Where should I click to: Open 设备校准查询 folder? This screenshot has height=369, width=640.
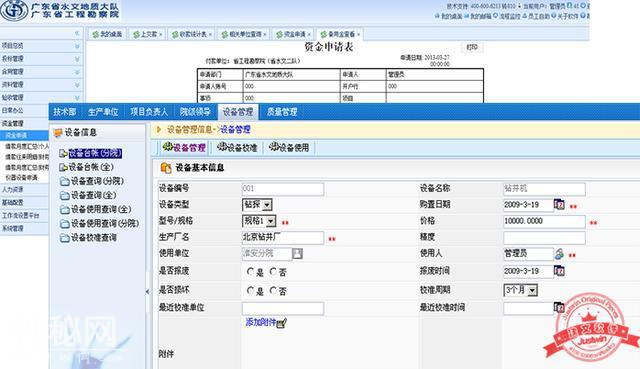pyautogui.click(x=94, y=238)
